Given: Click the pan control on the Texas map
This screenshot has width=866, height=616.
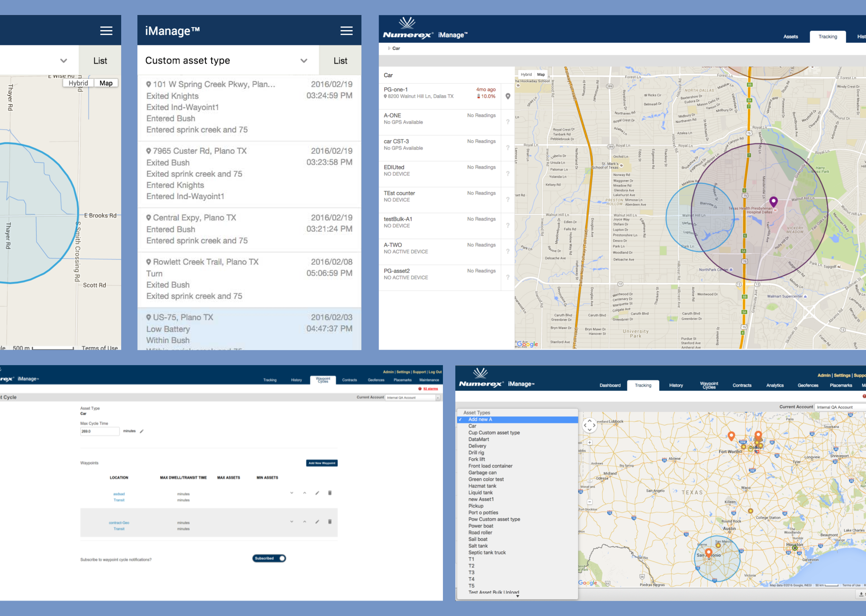Looking at the screenshot, I should [590, 425].
